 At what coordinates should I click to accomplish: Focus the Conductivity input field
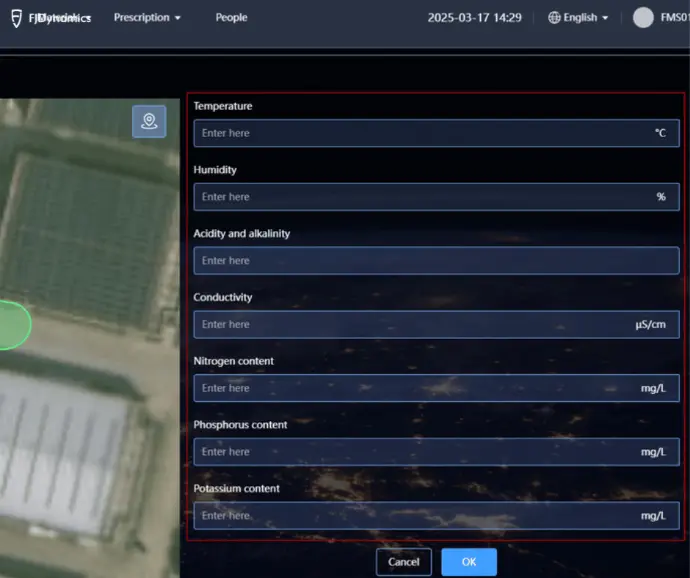coord(437,324)
